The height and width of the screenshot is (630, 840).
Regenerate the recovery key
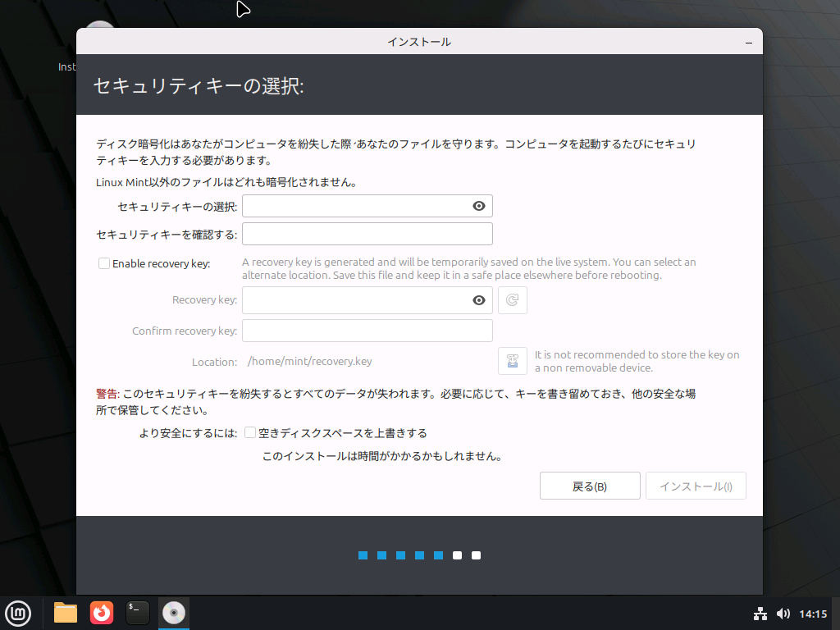(512, 300)
